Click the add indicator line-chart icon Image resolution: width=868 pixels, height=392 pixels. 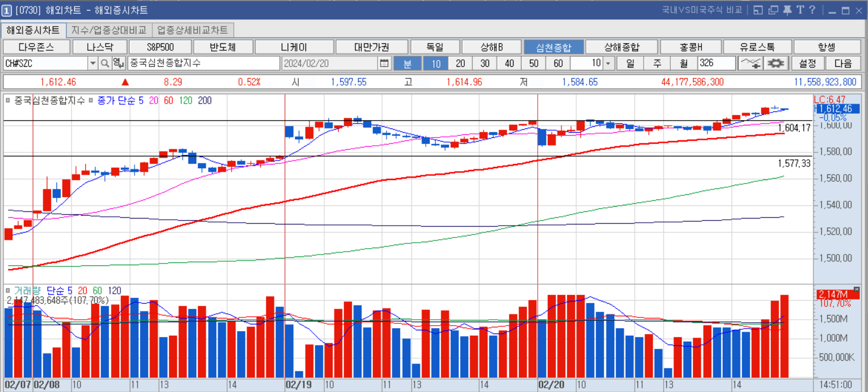[x=750, y=63]
